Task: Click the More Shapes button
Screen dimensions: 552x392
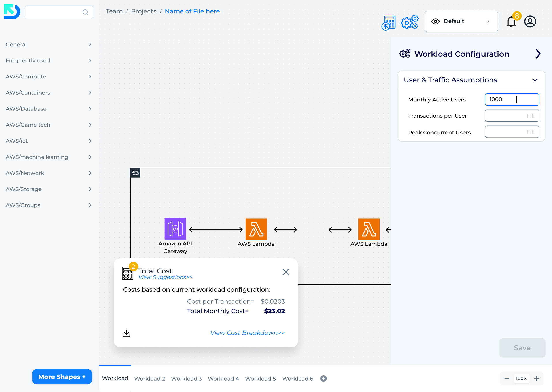Action: coord(62,377)
